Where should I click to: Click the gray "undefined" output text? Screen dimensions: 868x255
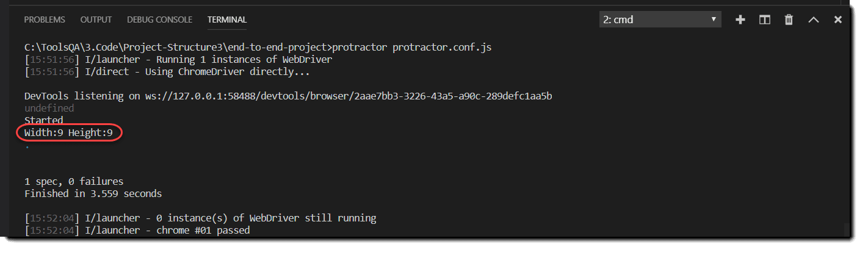click(x=49, y=108)
